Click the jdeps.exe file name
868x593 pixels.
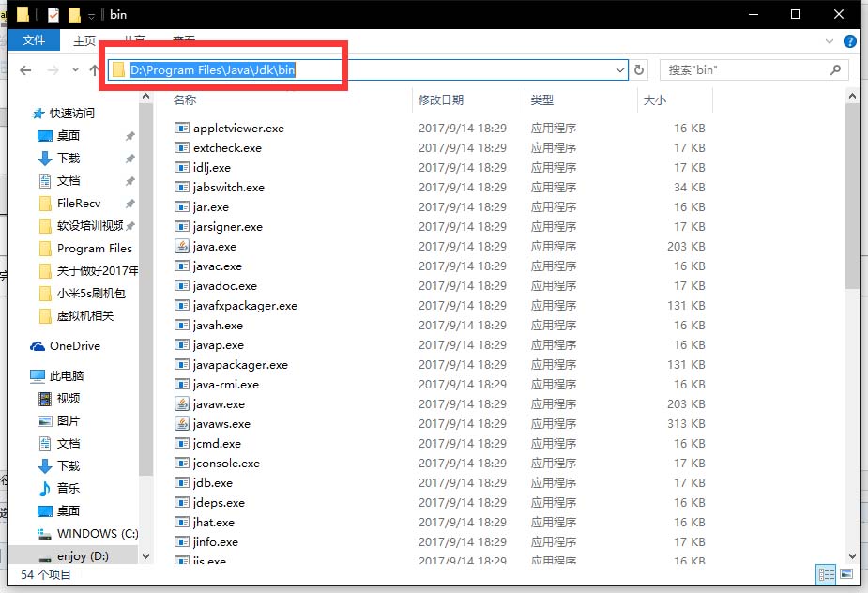click(219, 503)
